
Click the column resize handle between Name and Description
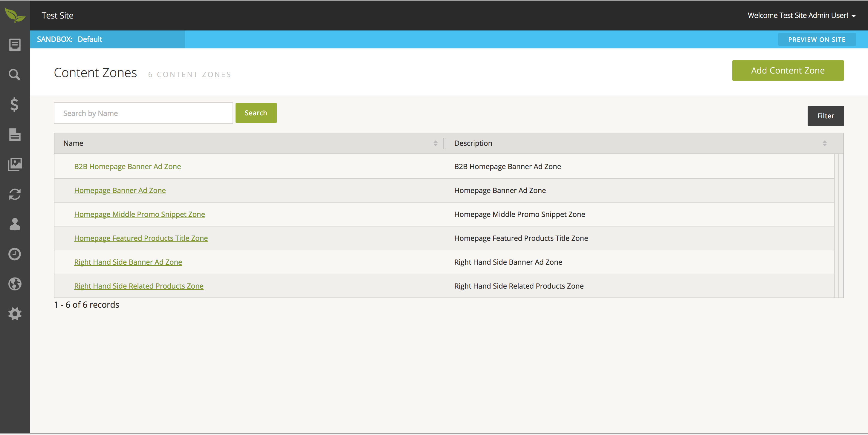(x=444, y=143)
